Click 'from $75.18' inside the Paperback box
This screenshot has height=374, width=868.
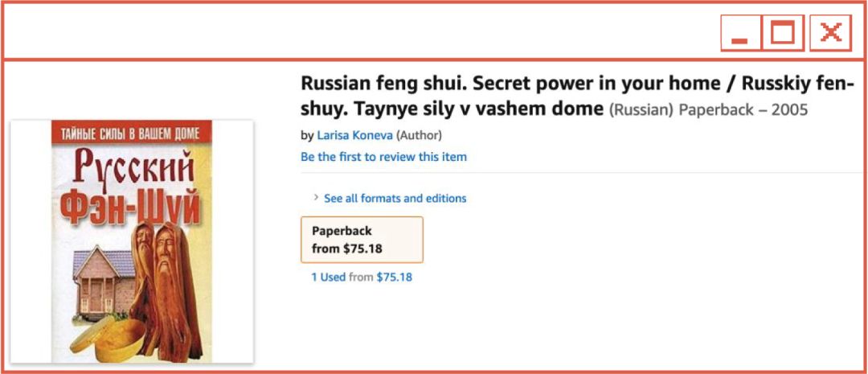346,249
